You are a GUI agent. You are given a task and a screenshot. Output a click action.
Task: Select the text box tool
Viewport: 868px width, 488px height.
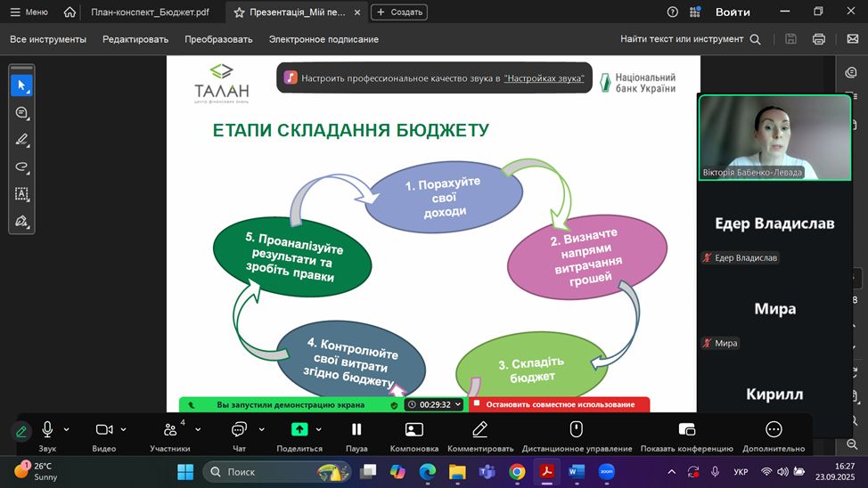tap(21, 193)
